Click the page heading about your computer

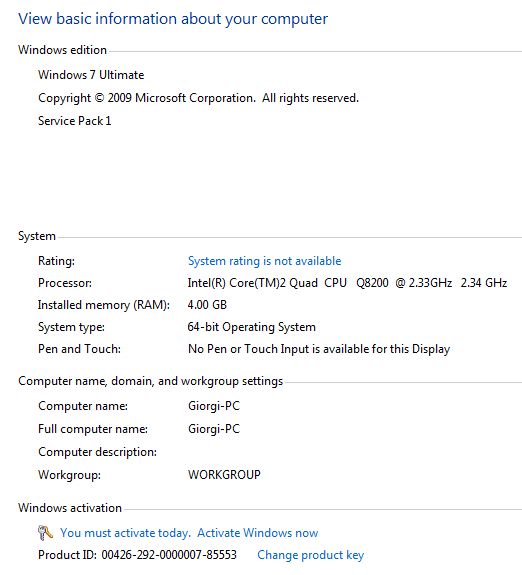(x=173, y=19)
